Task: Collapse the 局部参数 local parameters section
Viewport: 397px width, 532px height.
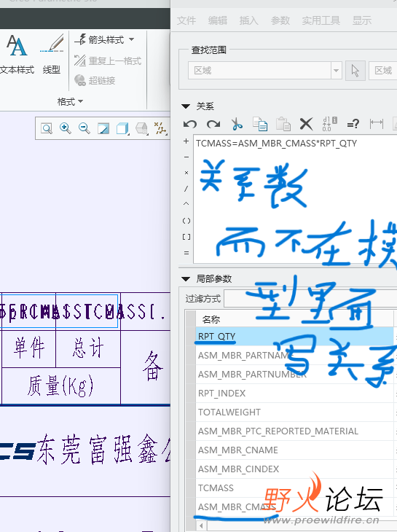Action: [186, 279]
